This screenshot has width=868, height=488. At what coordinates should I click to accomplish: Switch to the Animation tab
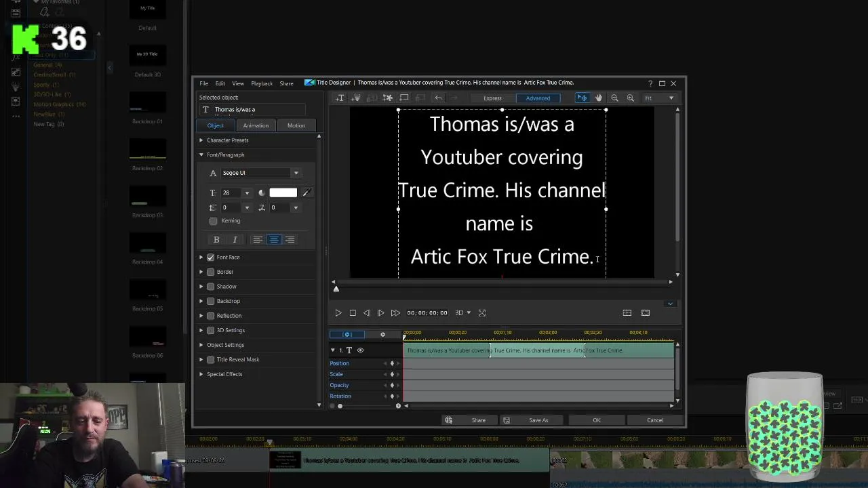pyautogui.click(x=256, y=125)
